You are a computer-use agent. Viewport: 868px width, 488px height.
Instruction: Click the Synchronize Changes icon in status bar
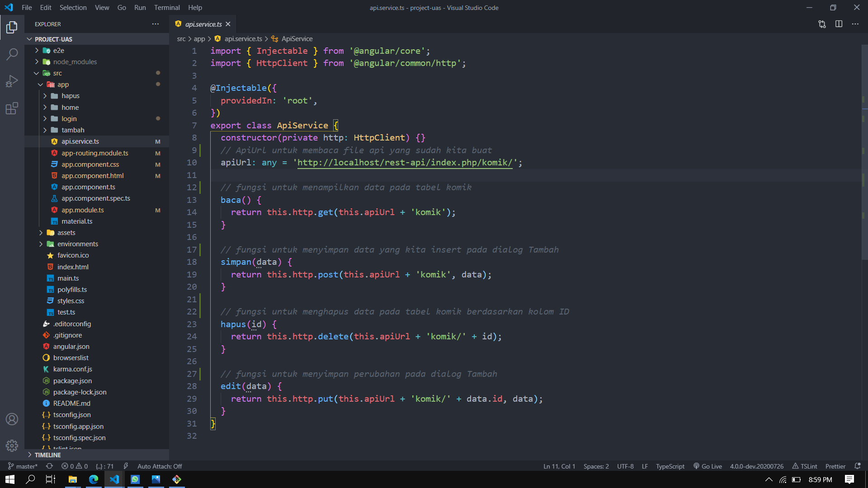[49, 466]
